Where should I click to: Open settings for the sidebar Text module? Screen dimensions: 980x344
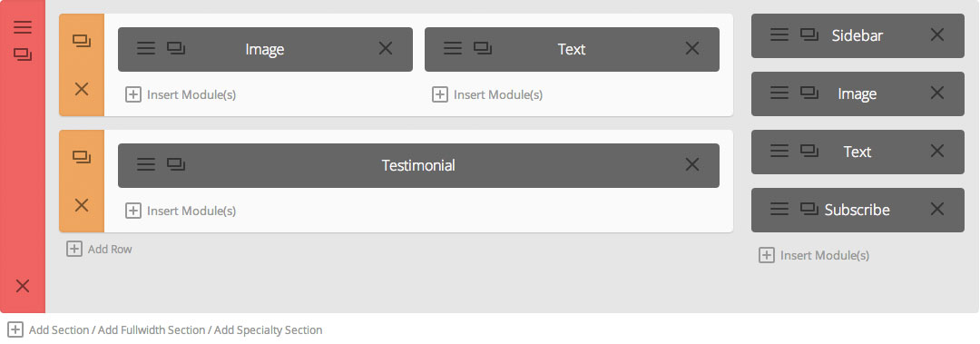tap(779, 151)
